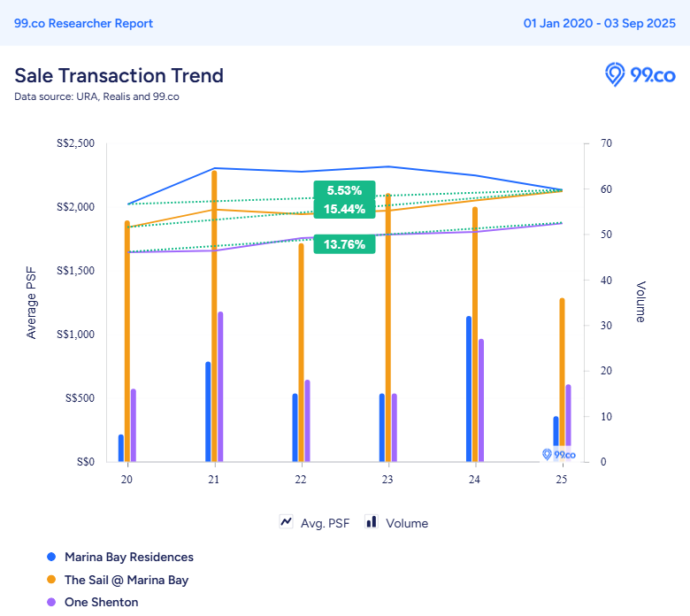Click the date range 01 Jan 2020 - 03 Sep 2025
690x616 pixels.
[599, 23]
